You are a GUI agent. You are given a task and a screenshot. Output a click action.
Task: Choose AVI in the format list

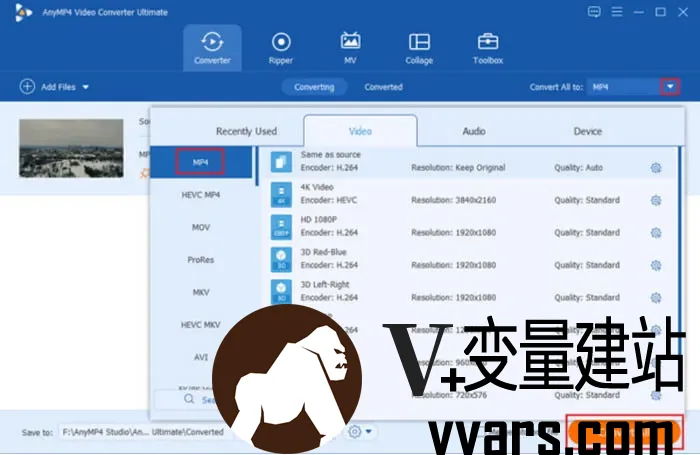pos(201,357)
